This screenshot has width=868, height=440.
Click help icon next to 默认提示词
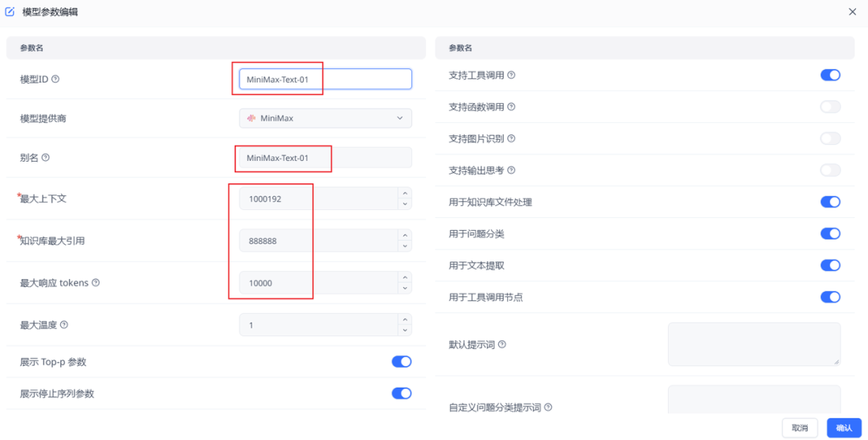pos(502,344)
